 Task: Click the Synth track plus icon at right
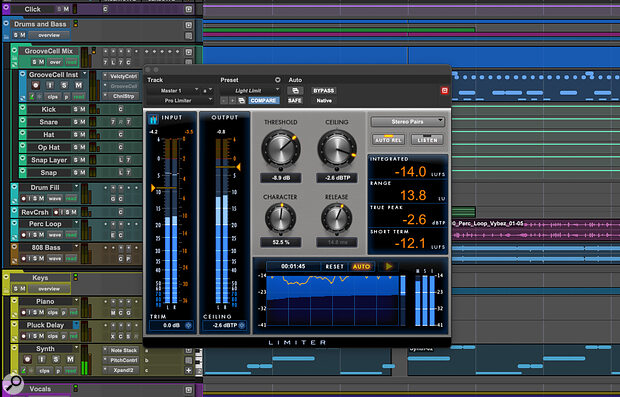click(189, 370)
